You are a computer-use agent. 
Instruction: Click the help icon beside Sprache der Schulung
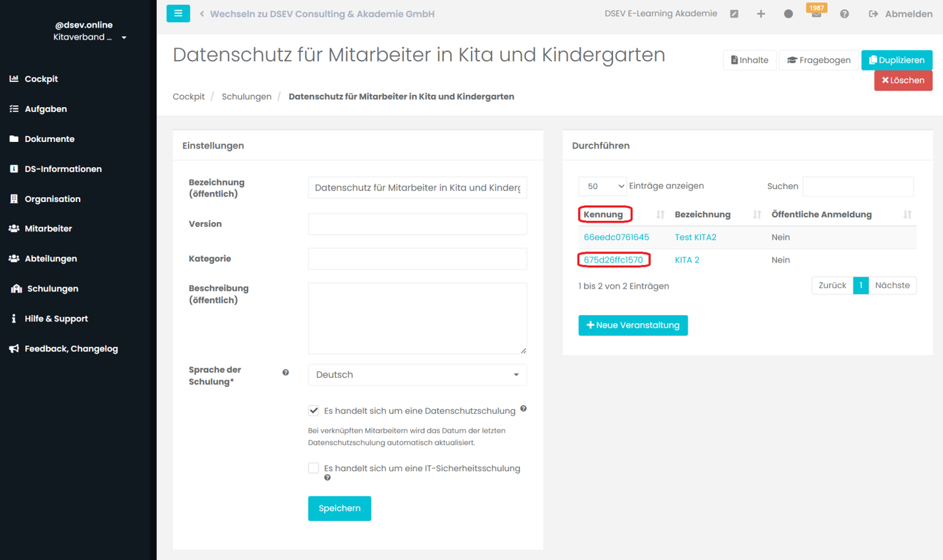(286, 372)
